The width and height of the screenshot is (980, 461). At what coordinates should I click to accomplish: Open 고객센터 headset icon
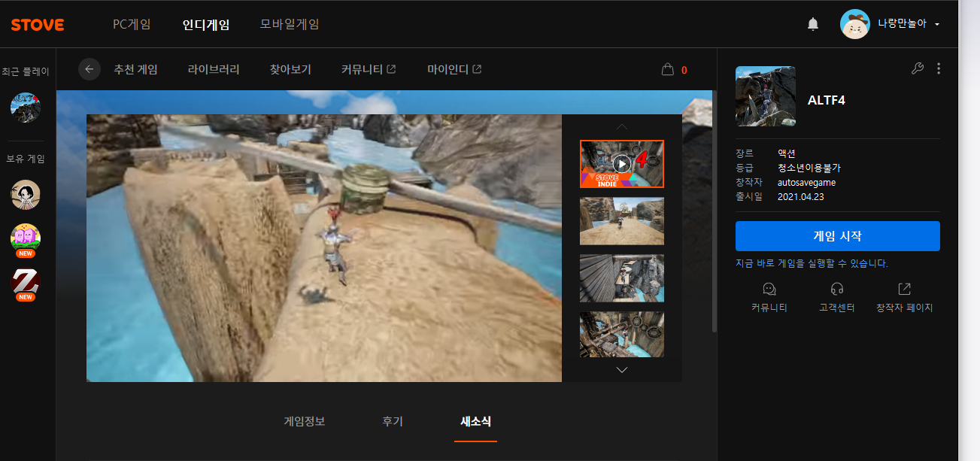[837, 289]
